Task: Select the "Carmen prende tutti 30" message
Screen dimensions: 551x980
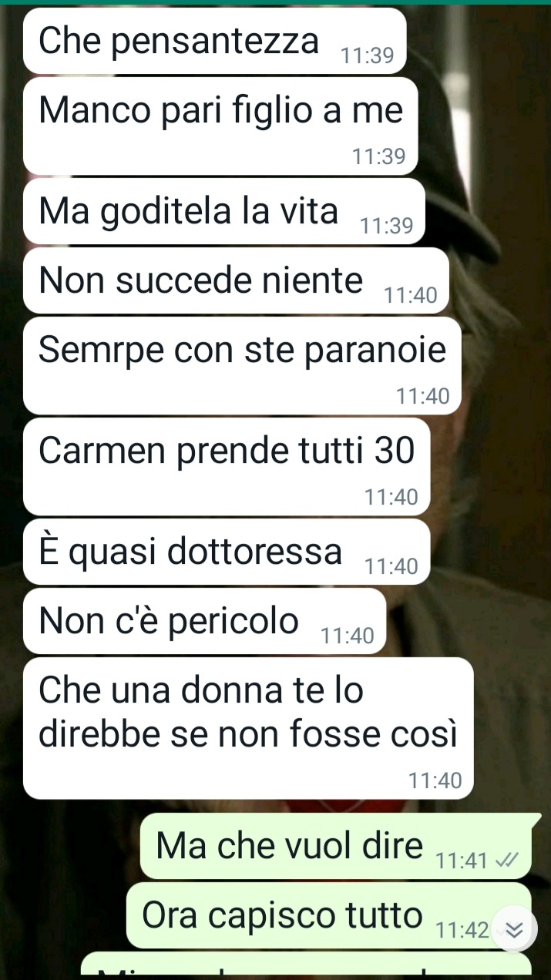Action: point(227,466)
